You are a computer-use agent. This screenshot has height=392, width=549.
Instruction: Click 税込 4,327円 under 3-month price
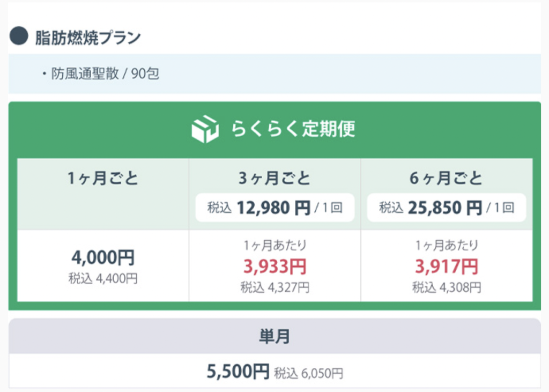[x=274, y=287]
